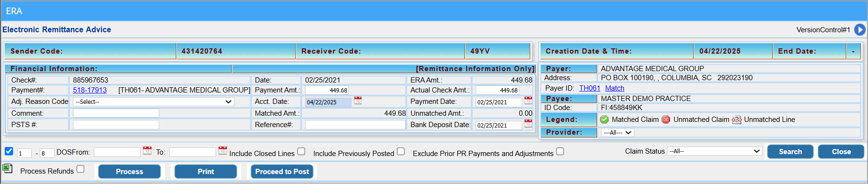868x184 pixels.
Task: Click the Acct. Date field
Action: 328,102
